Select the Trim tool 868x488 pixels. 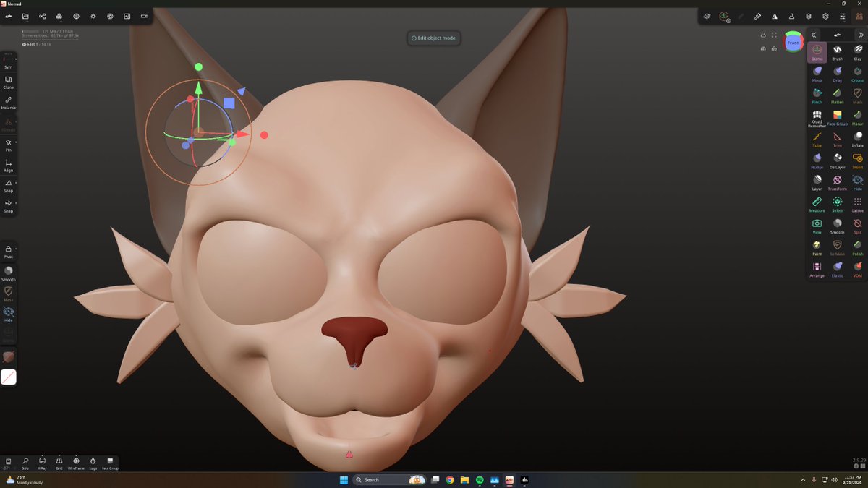837,139
